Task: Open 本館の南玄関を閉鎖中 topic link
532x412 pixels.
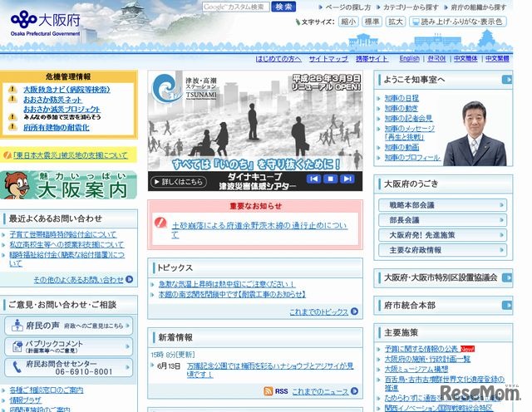Action: coord(232,294)
